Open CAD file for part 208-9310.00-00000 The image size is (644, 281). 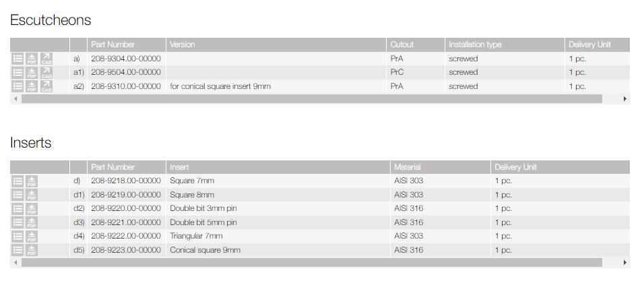(x=46, y=86)
